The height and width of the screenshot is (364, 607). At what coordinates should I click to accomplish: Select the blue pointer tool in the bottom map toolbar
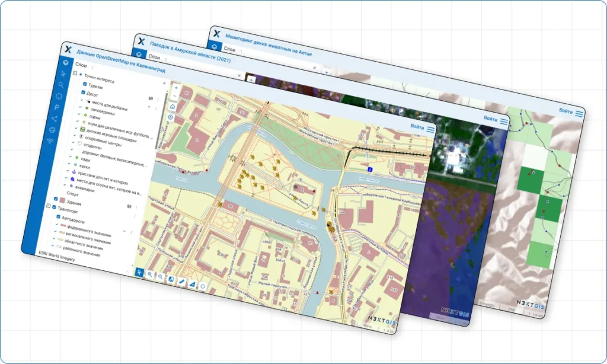(x=139, y=272)
